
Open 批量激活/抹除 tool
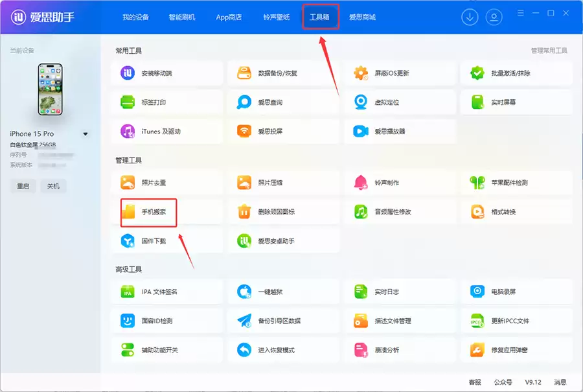click(x=516, y=73)
